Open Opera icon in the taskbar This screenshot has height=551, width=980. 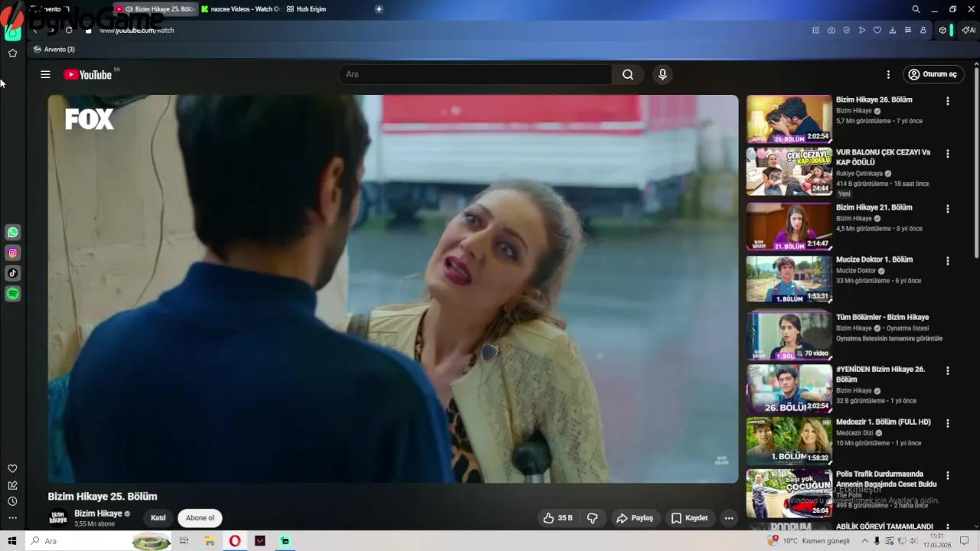[x=234, y=541]
